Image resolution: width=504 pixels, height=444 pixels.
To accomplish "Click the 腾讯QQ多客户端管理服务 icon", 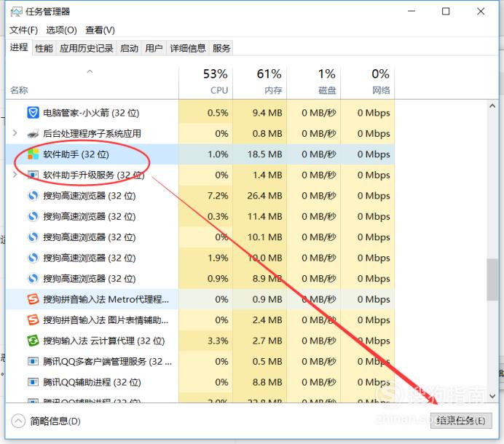I will pos(33,362).
